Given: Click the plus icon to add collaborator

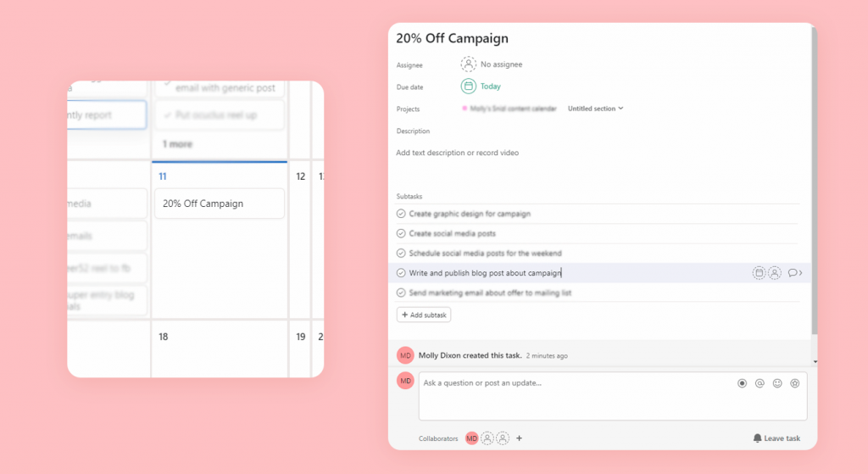Looking at the screenshot, I should pyautogui.click(x=519, y=438).
